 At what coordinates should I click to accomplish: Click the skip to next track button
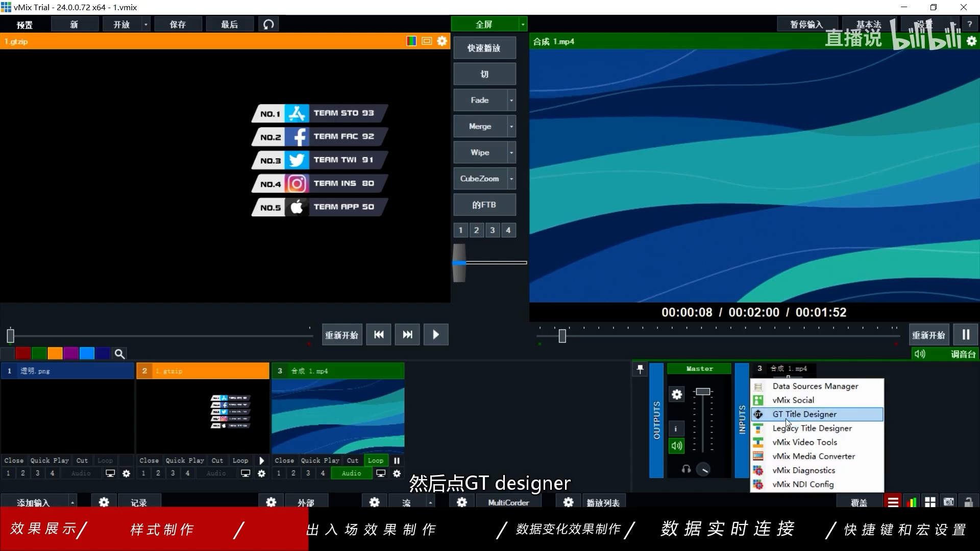tap(407, 335)
